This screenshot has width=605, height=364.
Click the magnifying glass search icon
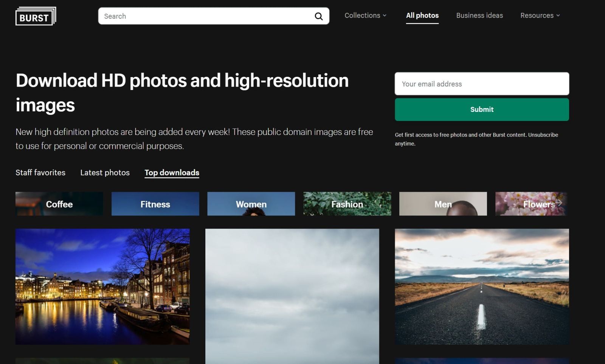(x=319, y=16)
